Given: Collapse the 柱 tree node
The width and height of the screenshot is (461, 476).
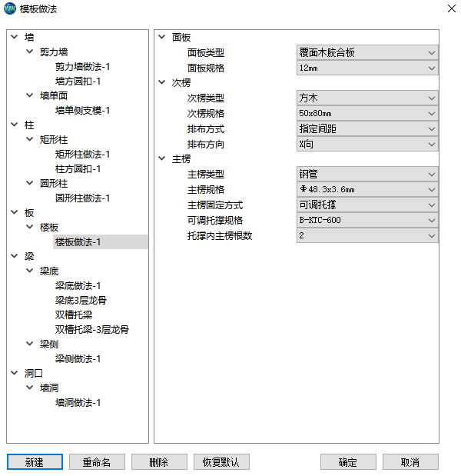Looking at the screenshot, I should (15, 125).
